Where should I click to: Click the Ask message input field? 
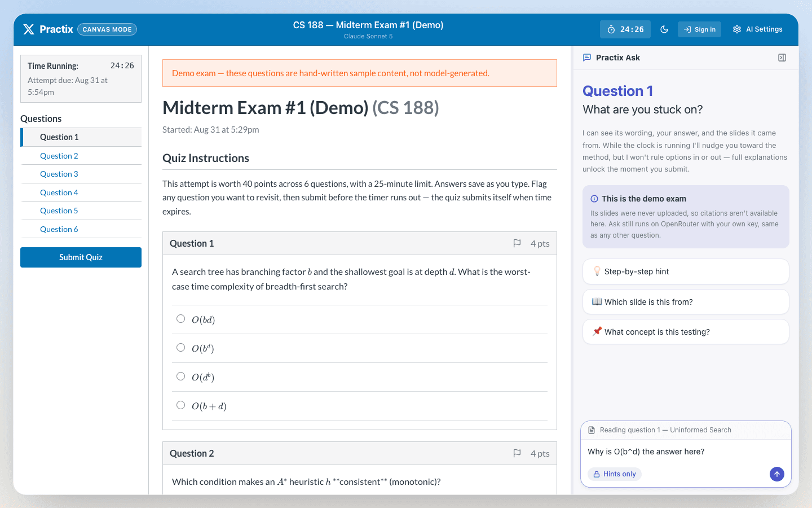[x=686, y=452]
